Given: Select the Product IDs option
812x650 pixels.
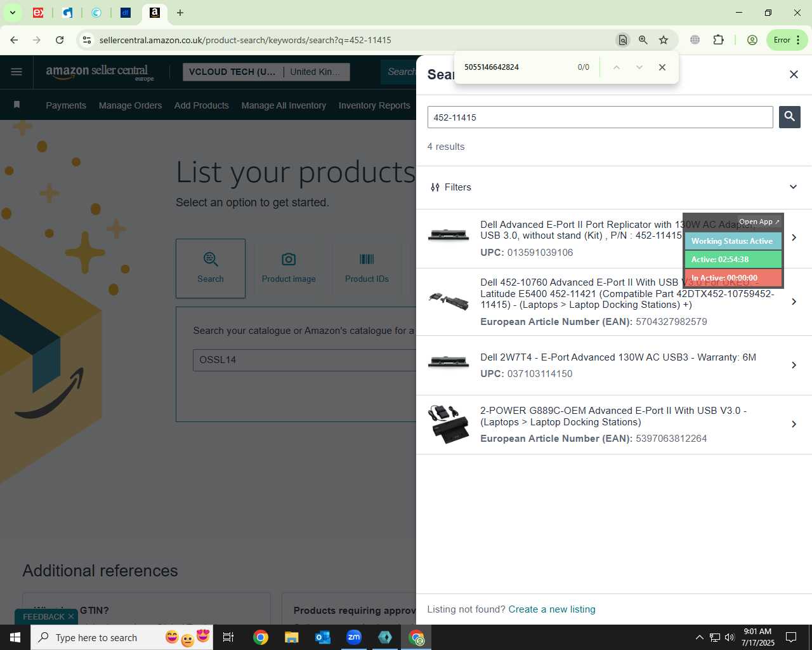Looking at the screenshot, I should point(367,269).
